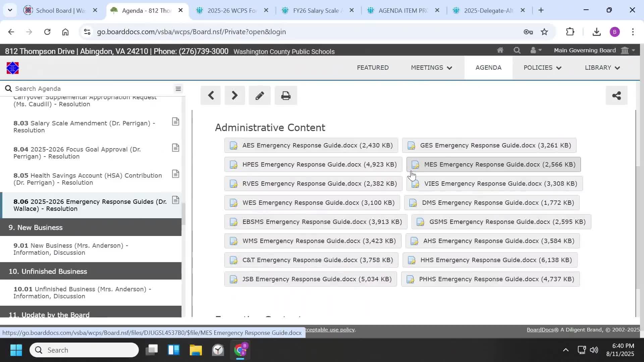Open the user account dropdown in header
The image size is (644, 362).
tap(536, 50)
